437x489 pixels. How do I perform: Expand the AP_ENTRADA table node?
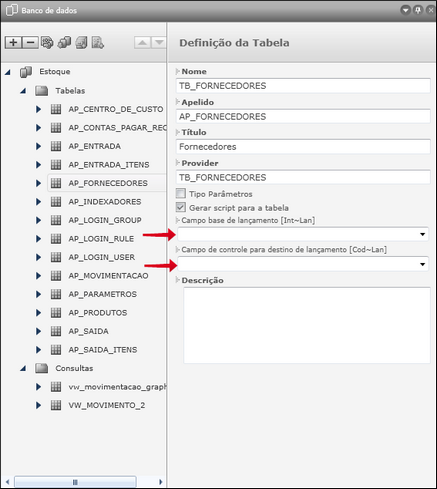(39, 146)
